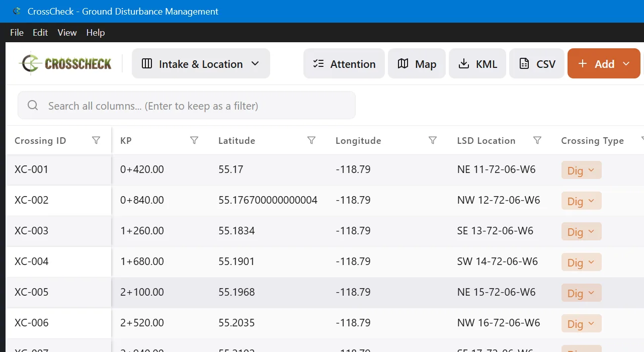Focus the Search all columns field
Image resolution: width=644 pixels, height=352 pixels.
(187, 105)
